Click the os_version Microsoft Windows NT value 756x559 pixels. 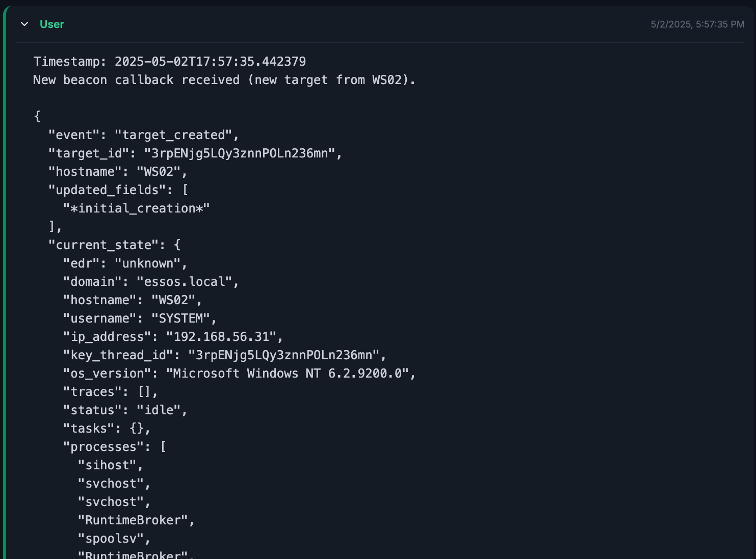pos(288,374)
